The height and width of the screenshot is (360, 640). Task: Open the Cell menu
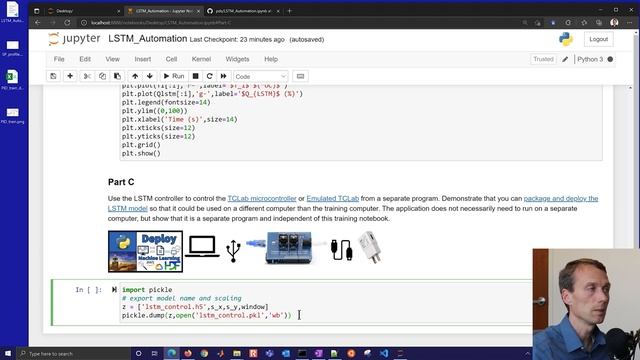(171, 59)
